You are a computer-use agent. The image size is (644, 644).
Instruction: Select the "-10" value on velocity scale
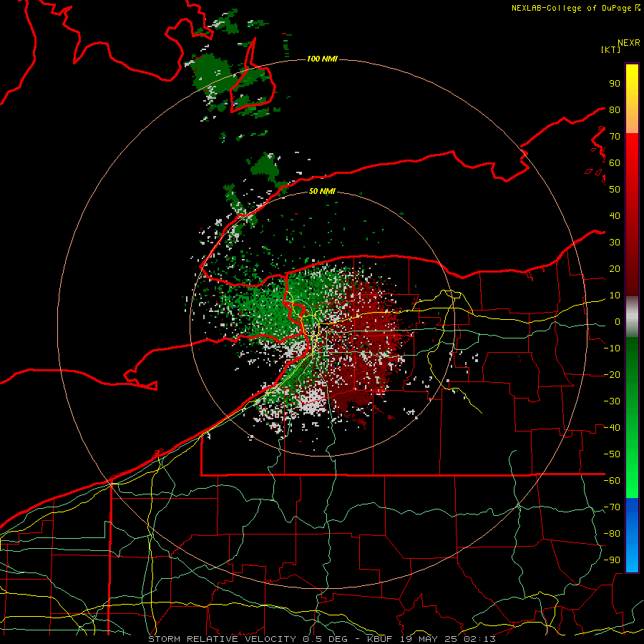[612, 348]
